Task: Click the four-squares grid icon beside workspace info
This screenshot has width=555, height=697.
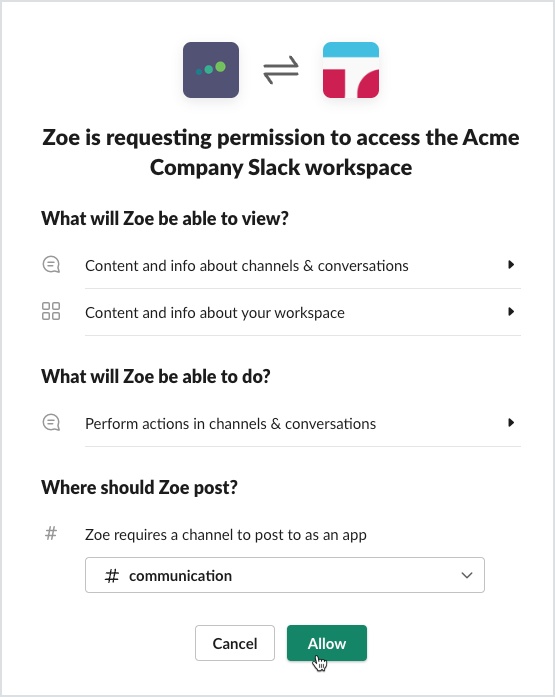Action: click(x=51, y=311)
